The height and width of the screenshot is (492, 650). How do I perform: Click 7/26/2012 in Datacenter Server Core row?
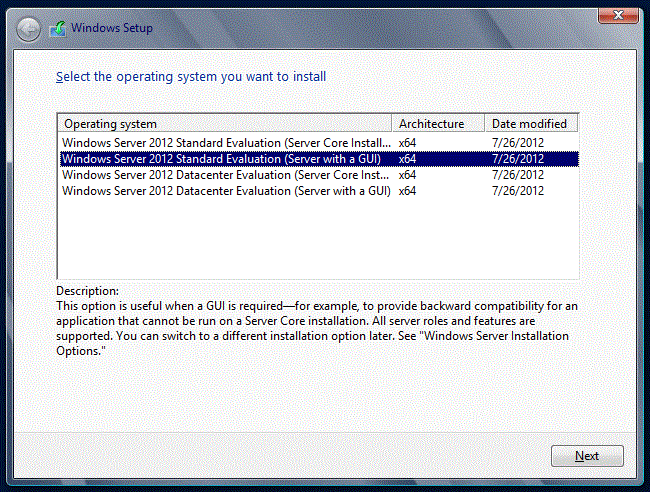coord(518,175)
